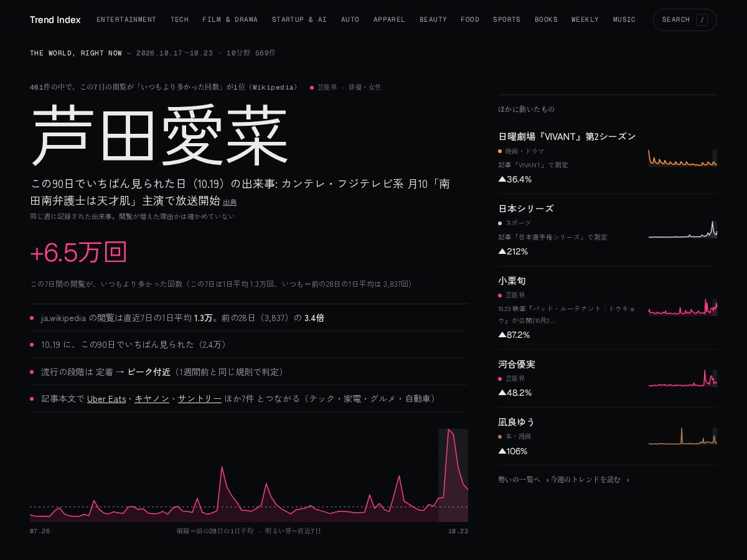Open the AUTO nav item

tap(350, 20)
